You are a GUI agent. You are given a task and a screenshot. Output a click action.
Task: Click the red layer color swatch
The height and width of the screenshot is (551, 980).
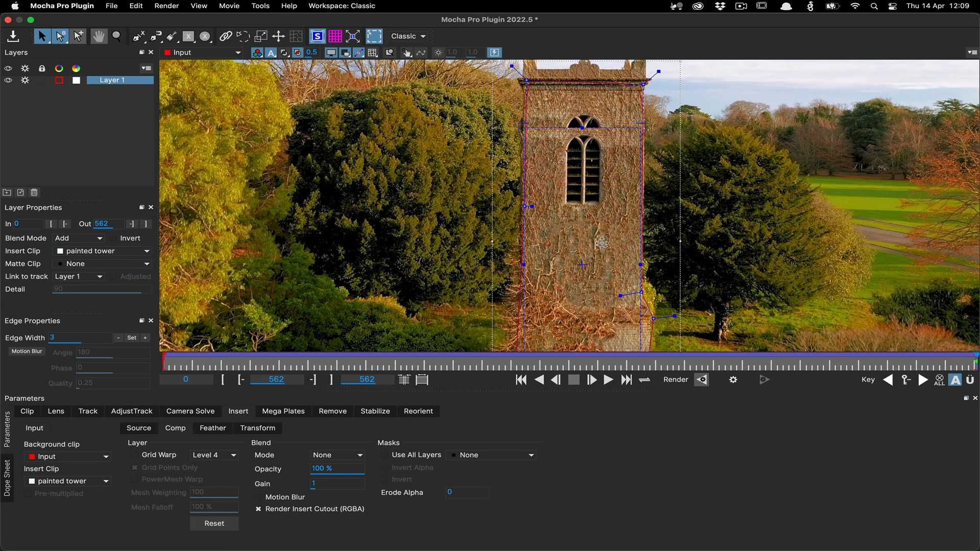pos(59,80)
